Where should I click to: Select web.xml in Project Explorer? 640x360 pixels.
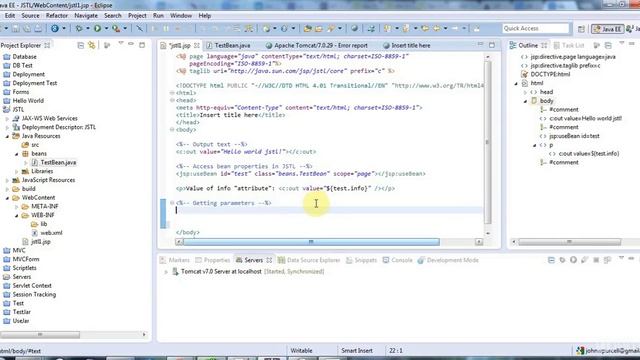51,233
